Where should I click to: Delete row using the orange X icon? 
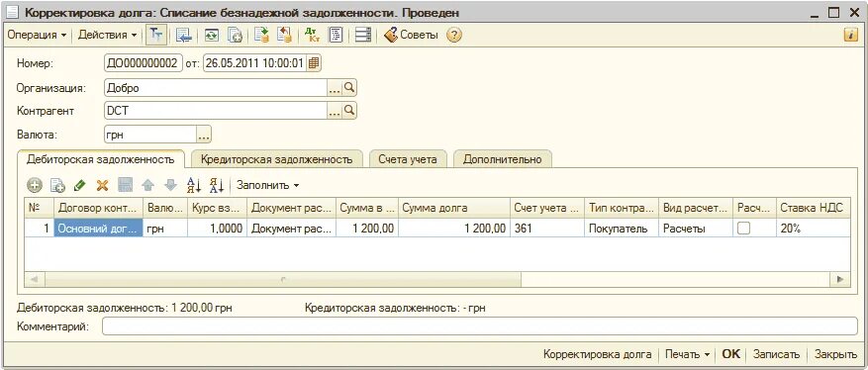tap(102, 185)
